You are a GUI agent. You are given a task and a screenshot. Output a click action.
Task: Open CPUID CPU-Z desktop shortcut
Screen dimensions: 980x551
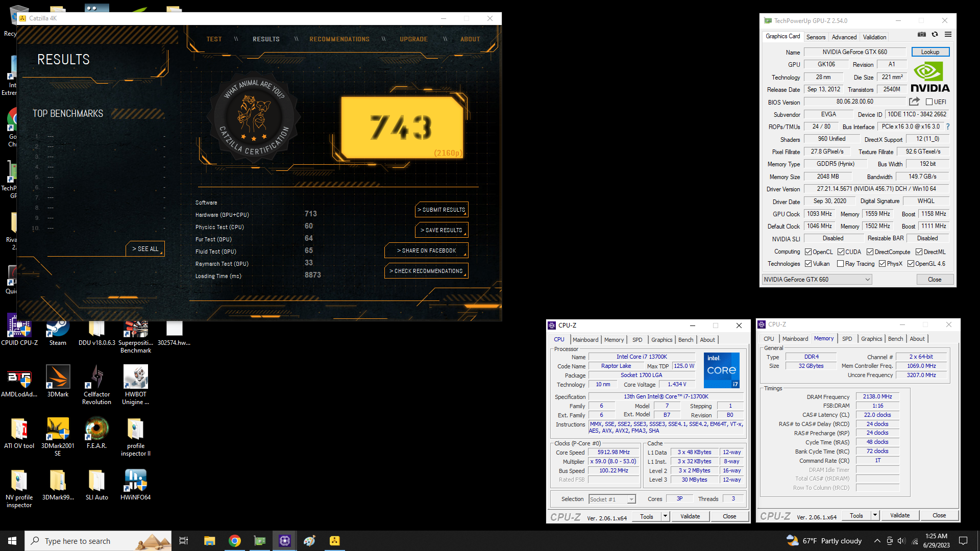[x=19, y=331]
